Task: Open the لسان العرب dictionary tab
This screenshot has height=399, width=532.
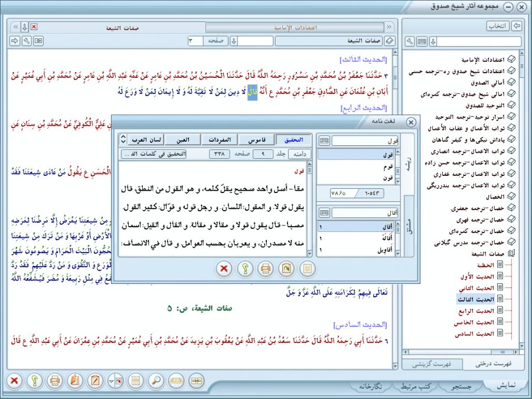Action: point(146,139)
